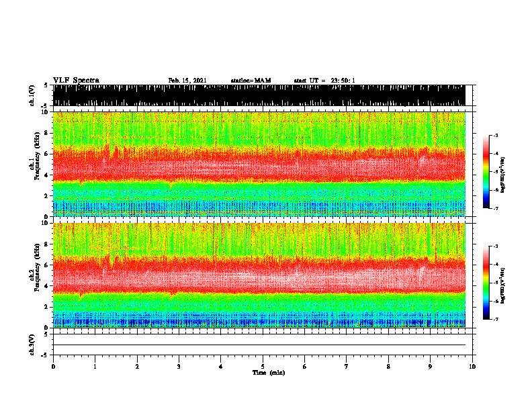Viewport: 532px width, 411px height.
Task: Click time axis tick label '5'
Action: click(x=263, y=367)
